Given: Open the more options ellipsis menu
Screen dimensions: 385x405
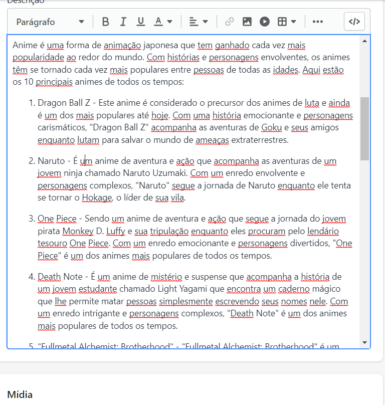Looking at the screenshot, I should (x=317, y=22).
